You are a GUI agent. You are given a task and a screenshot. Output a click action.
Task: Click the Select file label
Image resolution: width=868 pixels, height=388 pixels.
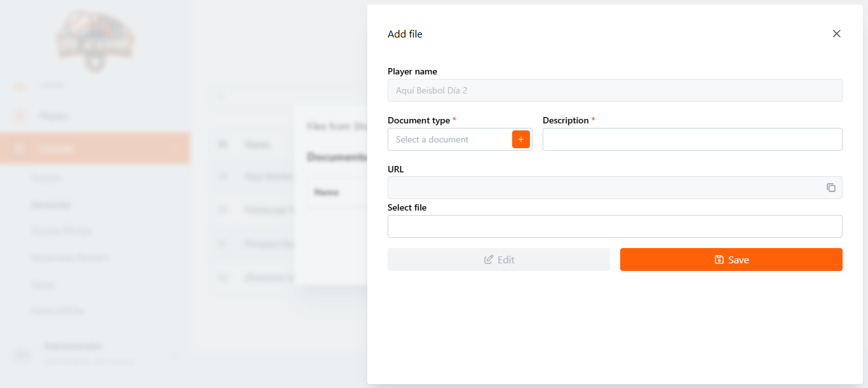tap(407, 207)
